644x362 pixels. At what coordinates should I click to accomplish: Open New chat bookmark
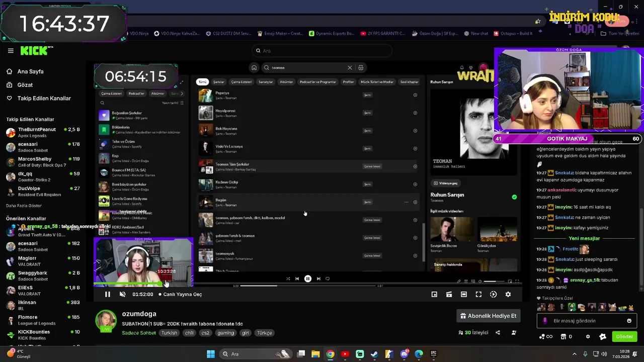[x=476, y=34]
